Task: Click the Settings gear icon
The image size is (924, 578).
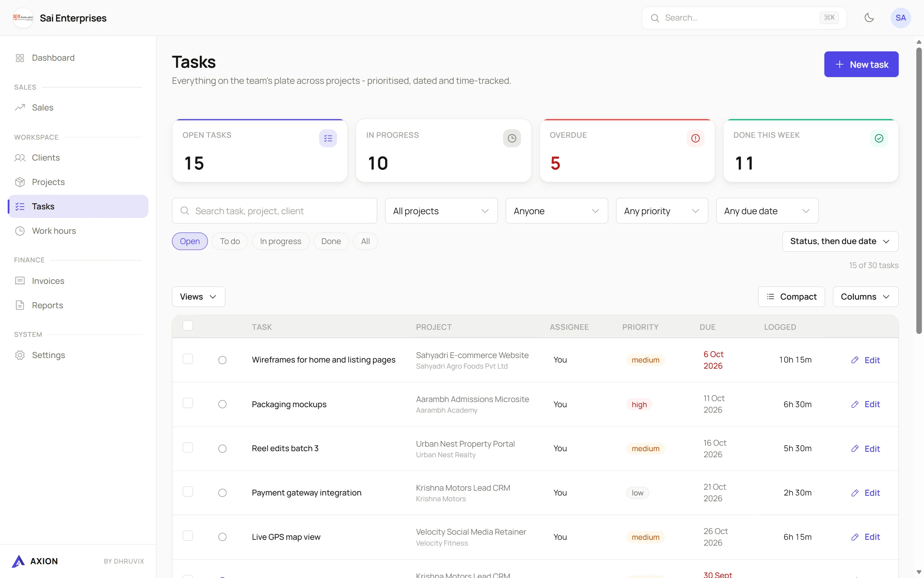Action: [20, 355]
